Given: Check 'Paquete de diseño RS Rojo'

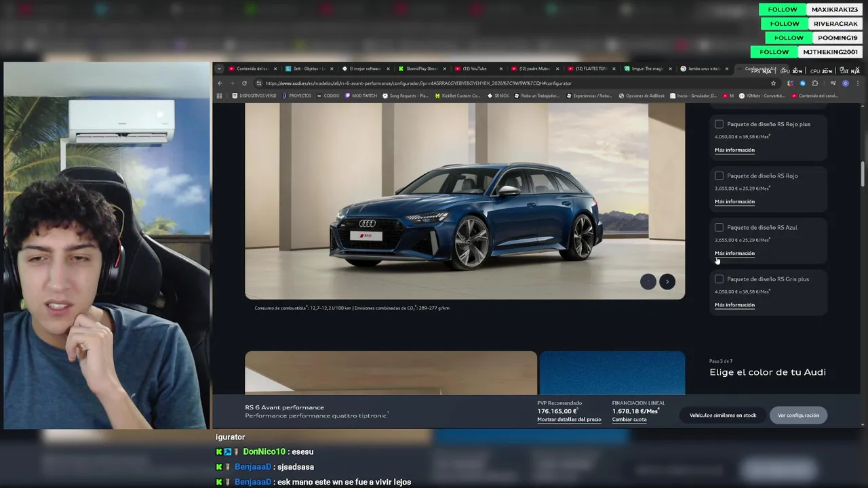Looking at the screenshot, I should coord(719,176).
